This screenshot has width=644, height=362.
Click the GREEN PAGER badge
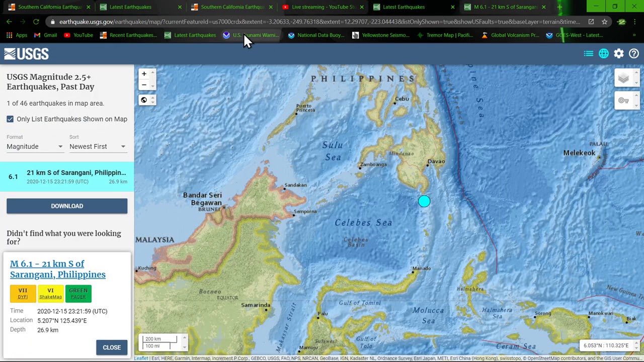(x=78, y=293)
